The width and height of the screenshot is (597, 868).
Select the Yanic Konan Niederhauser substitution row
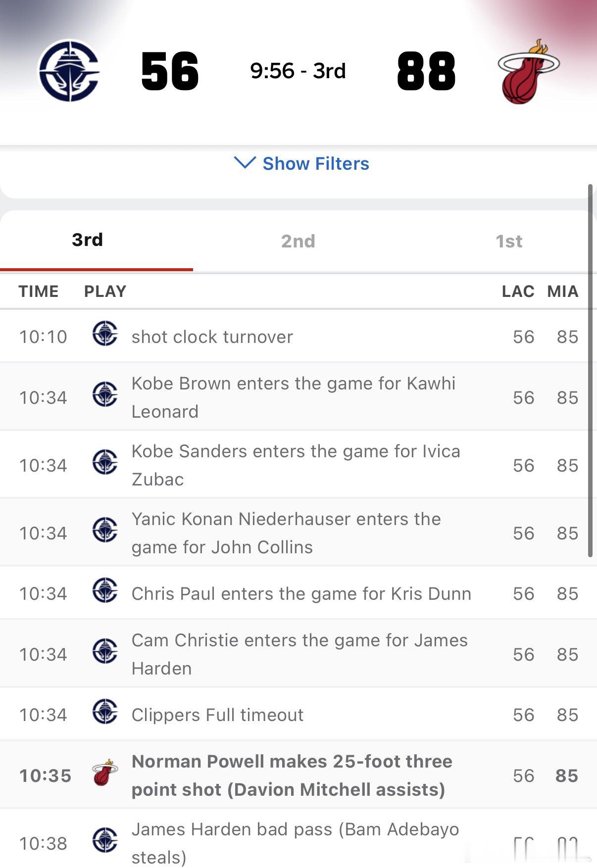tap(286, 533)
